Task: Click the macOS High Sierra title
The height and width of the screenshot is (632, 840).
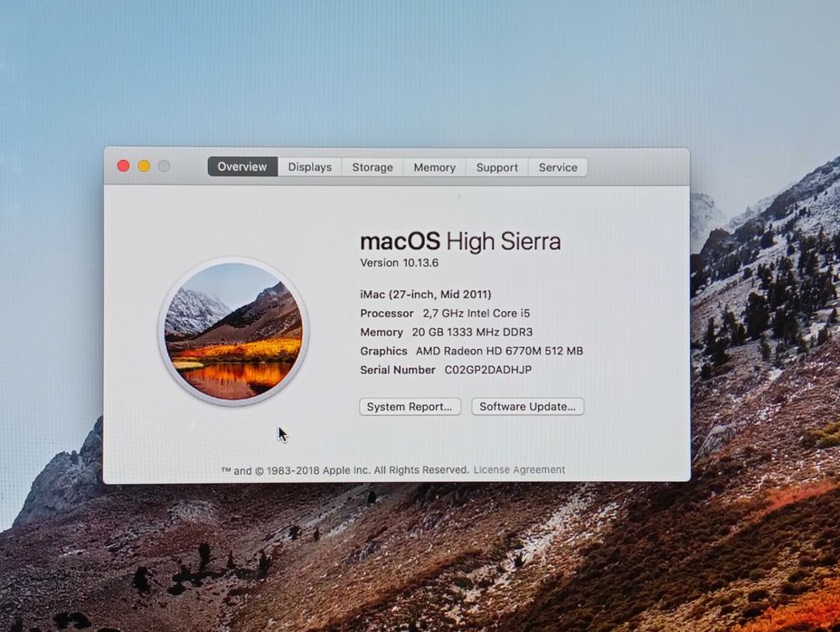Action: coord(460,241)
